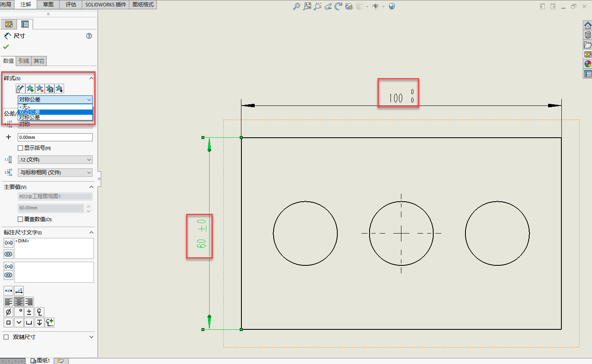Load a style star icon with arrow
The image size is (592, 364).
[59, 89]
